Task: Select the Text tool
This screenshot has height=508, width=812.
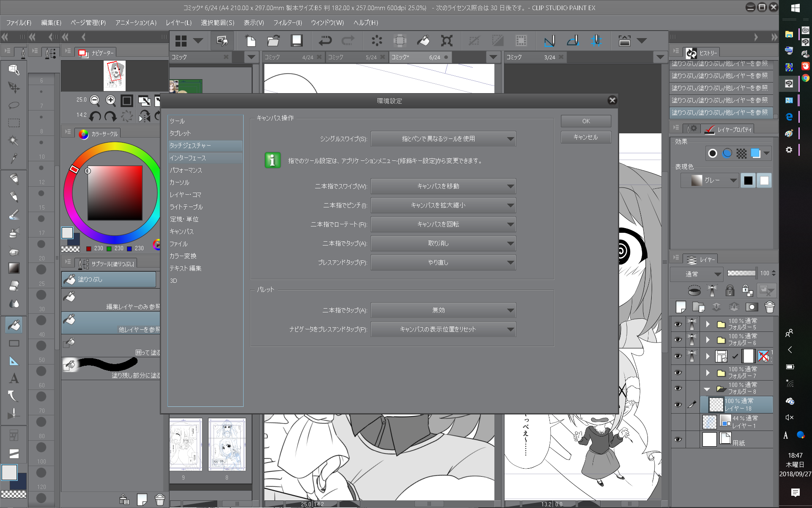Action: 14,378
